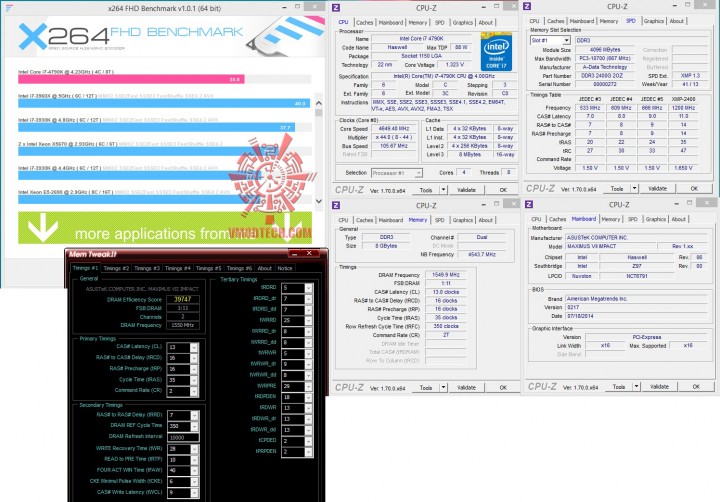
Task: Open the Caches tab in the CPU-Z CPU window
Action: click(x=365, y=23)
